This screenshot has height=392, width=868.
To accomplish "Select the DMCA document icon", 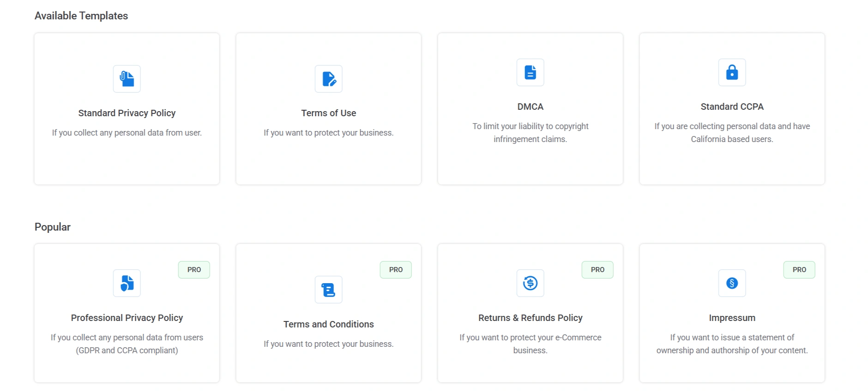I will (x=530, y=72).
